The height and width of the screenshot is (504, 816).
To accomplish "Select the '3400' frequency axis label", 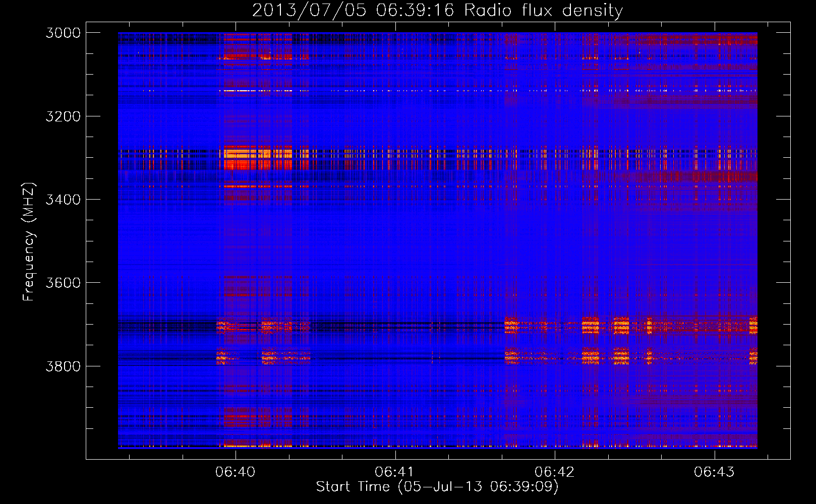I will [63, 200].
